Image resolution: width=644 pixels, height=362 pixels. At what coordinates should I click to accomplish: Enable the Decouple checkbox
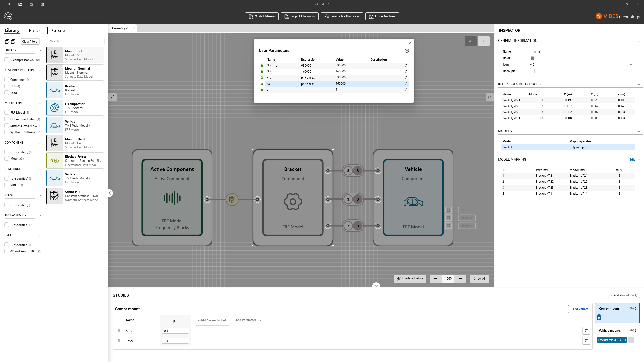click(x=532, y=71)
